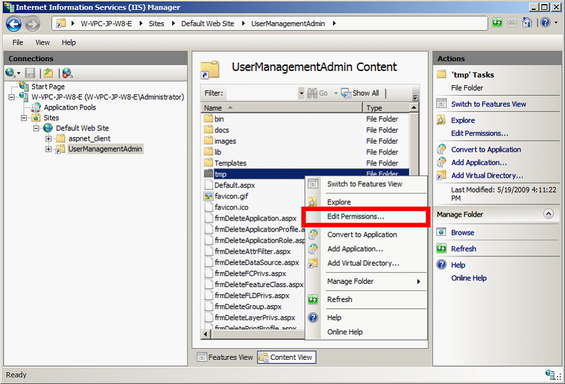Click the Save Connections disk icon

pos(30,73)
